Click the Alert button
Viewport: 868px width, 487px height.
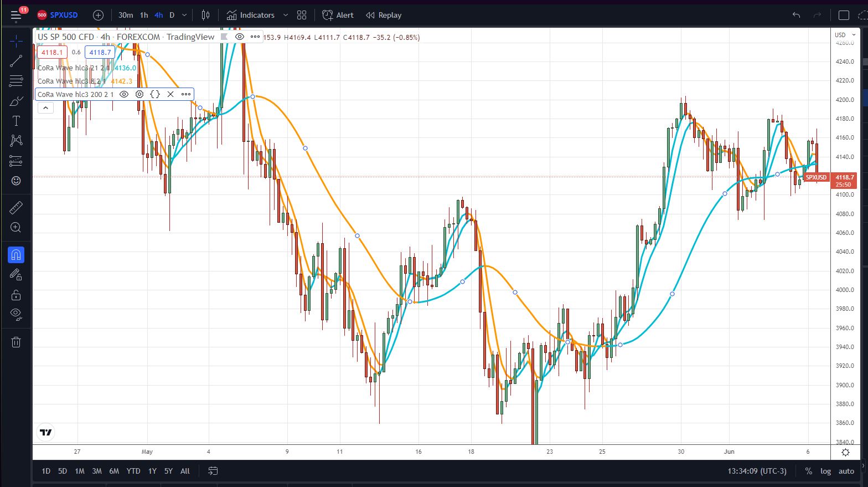338,15
